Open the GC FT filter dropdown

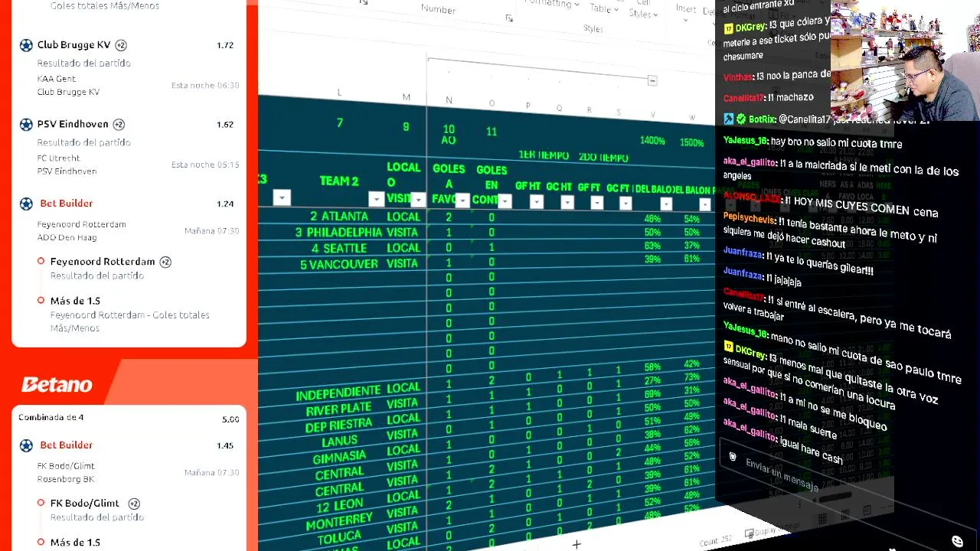(626, 203)
